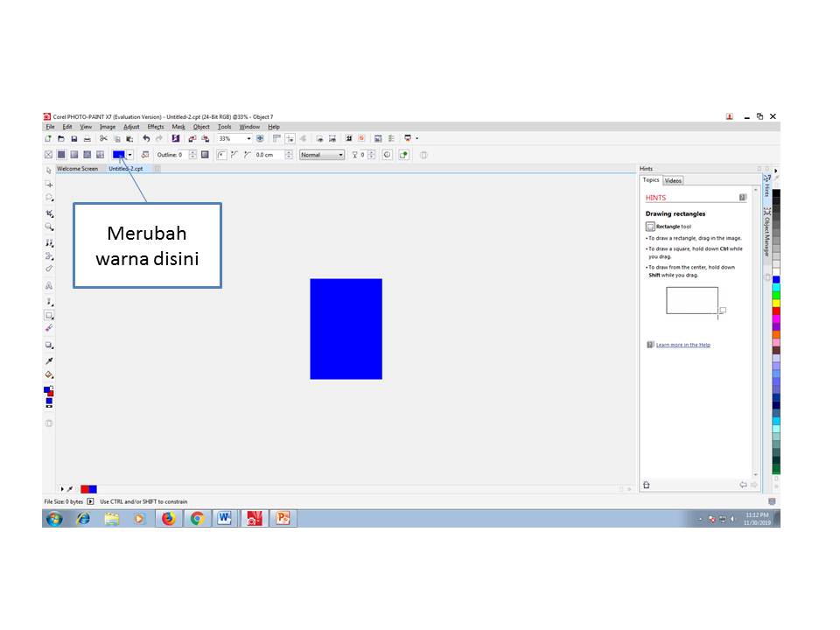The height and width of the screenshot is (630, 840).
Task: Select the uniform fill toggle button
Action: coord(61,155)
